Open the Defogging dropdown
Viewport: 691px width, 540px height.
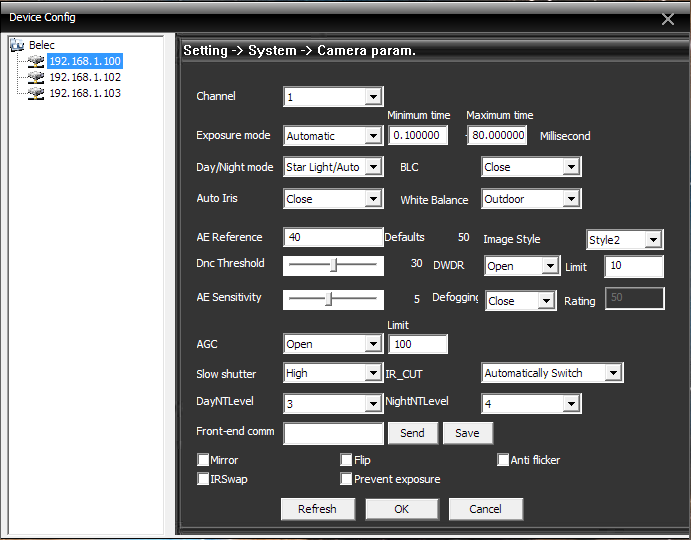(x=521, y=301)
